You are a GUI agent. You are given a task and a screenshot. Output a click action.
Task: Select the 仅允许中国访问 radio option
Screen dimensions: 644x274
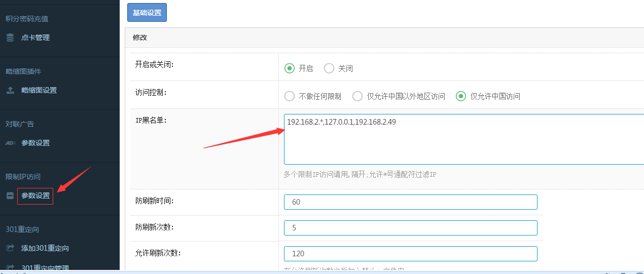point(461,96)
